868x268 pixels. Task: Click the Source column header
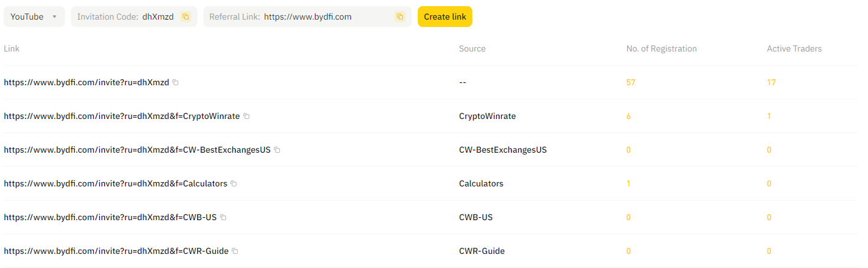point(472,48)
